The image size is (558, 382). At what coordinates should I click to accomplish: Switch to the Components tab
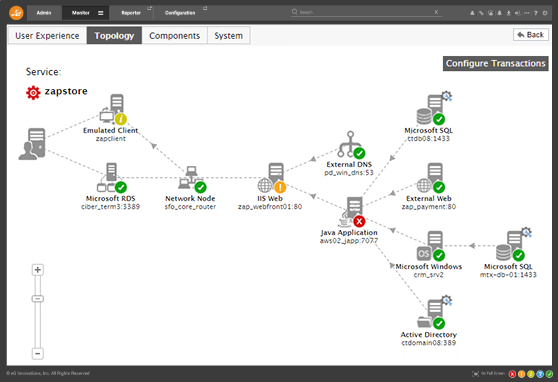pyautogui.click(x=174, y=36)
